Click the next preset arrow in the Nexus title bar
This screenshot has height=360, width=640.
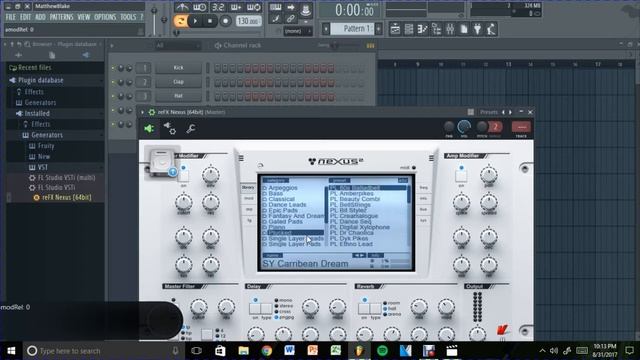click(x=510, y=112)
